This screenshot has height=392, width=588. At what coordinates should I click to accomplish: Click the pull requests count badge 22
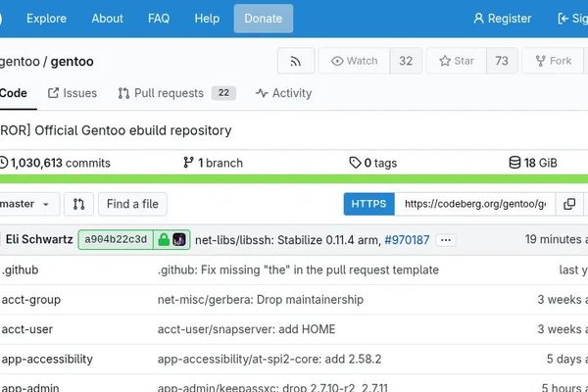pyautogui.click(x=223, y=93)
